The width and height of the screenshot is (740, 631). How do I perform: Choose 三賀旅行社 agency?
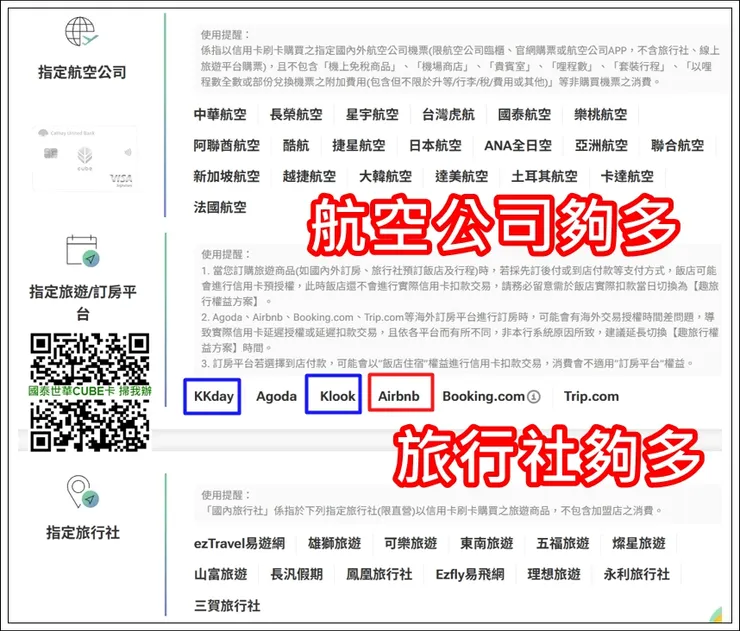[x=227, y=606]
